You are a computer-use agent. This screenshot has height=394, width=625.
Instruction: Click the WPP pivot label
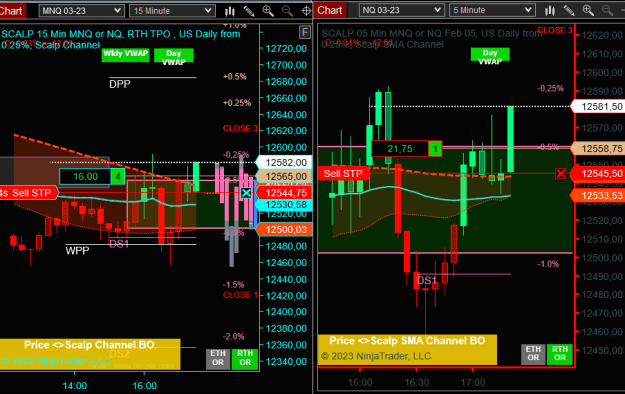coord(77,251)
